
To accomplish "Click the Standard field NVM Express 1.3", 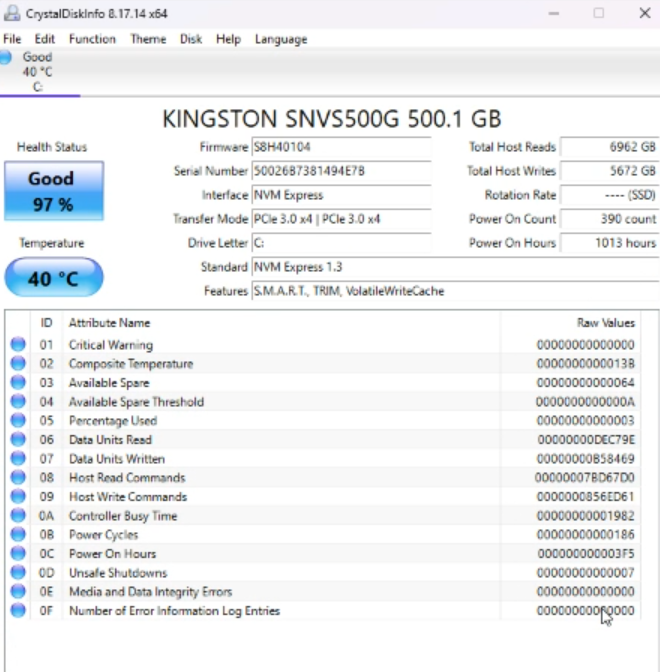I will click(x=456, y=267).
